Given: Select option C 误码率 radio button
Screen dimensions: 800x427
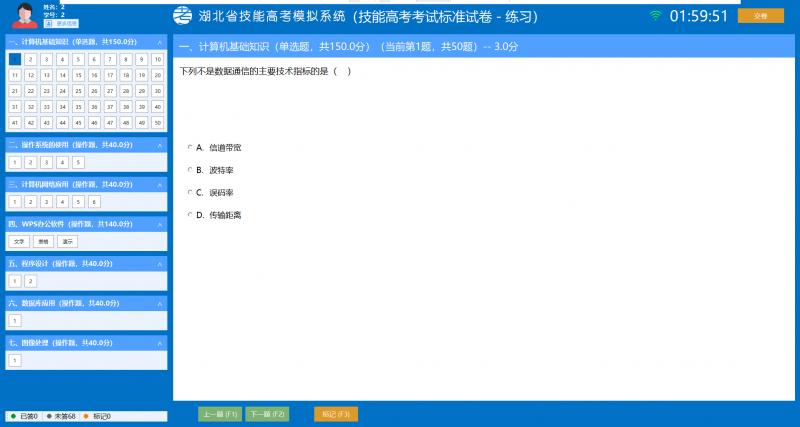Looking at the screenshot, I should pyautogui.click(x=190, y=192).
